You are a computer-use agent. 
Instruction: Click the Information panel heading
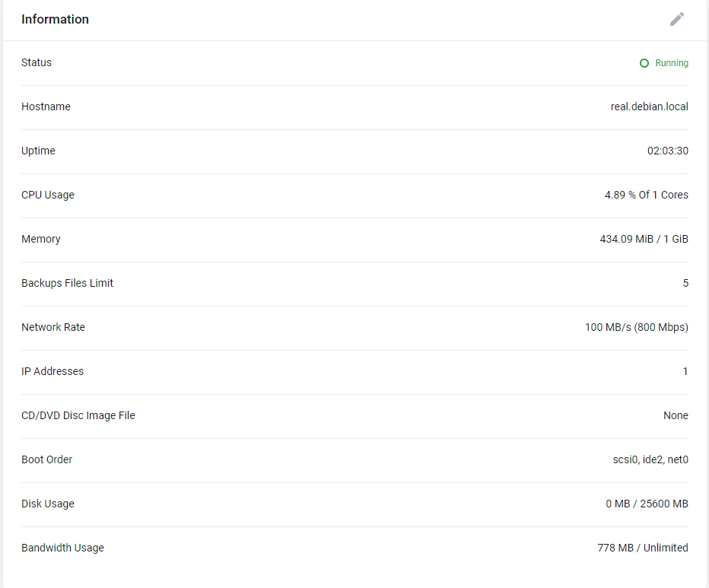[x=55, y=19]
